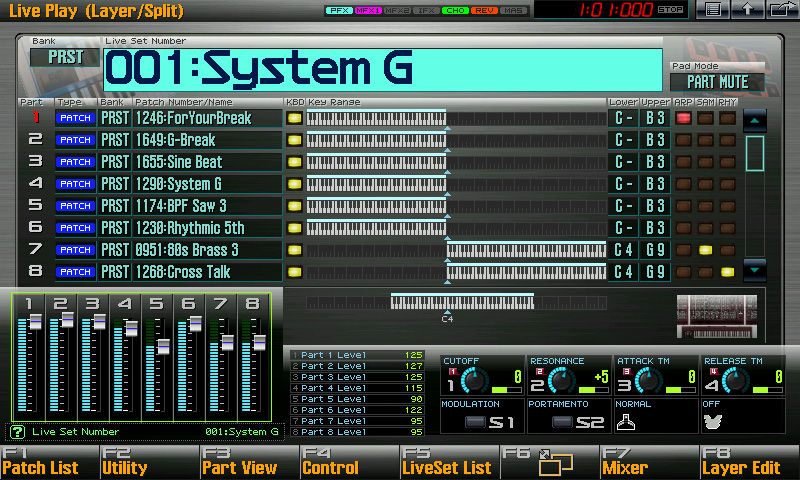Open F5 LiveSet List
800x480 pixels.
click(x=449, y=462)
